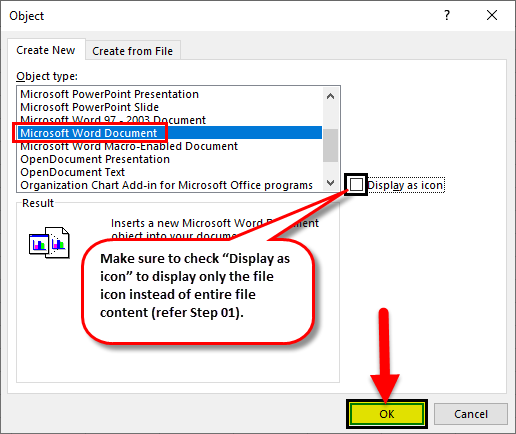Screen dimensions: 516x434
Task: Open the dialog help question mark
Action: [x=447, y=15]
